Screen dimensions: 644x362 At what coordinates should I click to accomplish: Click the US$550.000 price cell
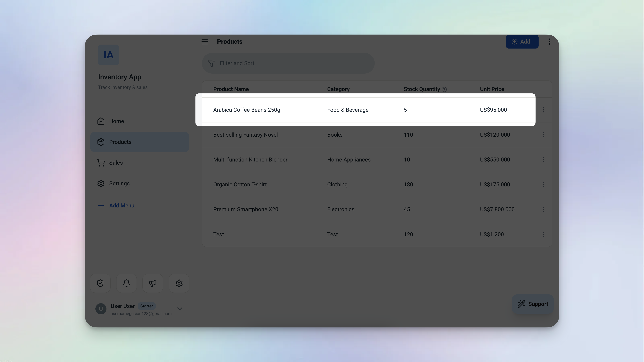pos(495,160)
